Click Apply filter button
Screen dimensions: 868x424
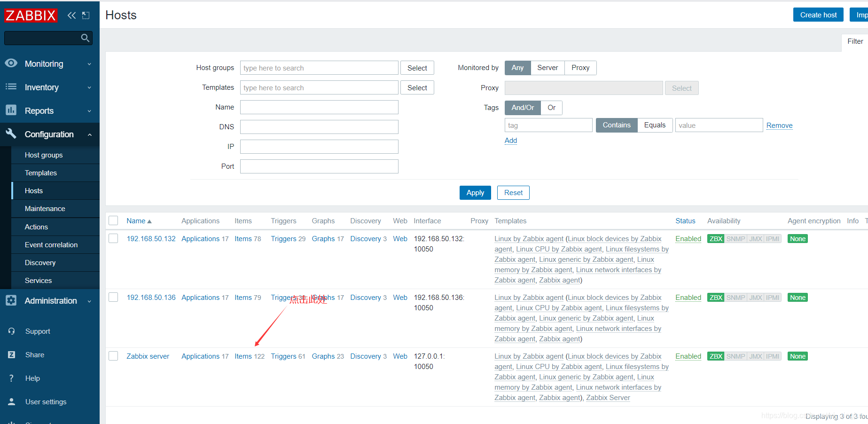(x=475, y=193)
